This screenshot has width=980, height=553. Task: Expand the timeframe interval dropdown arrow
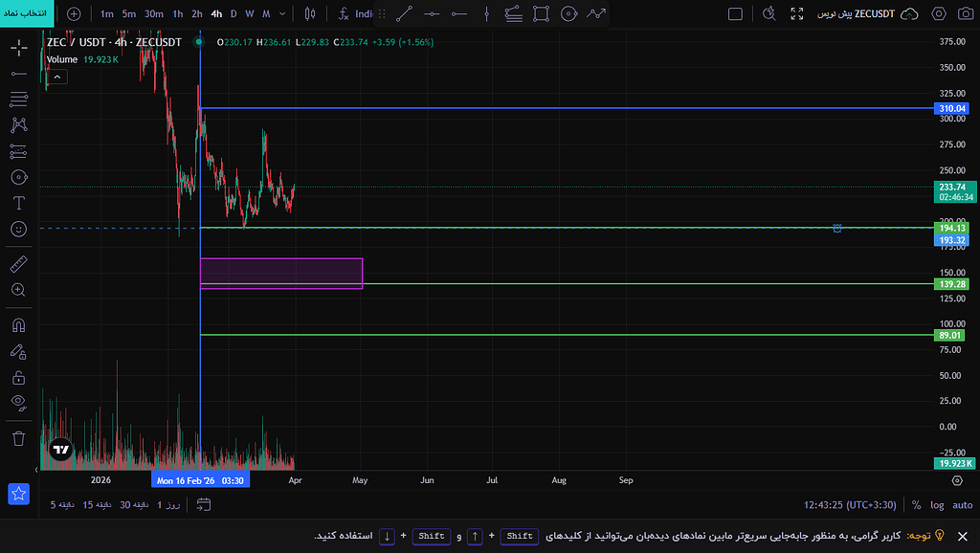pyautogui.click(x=282, y=13)
